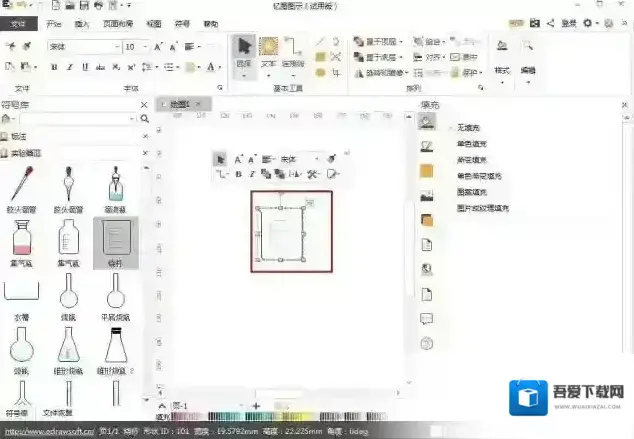Choose 图案填充 pattern fill option
The image size is (634, 439).
point(472,192)
